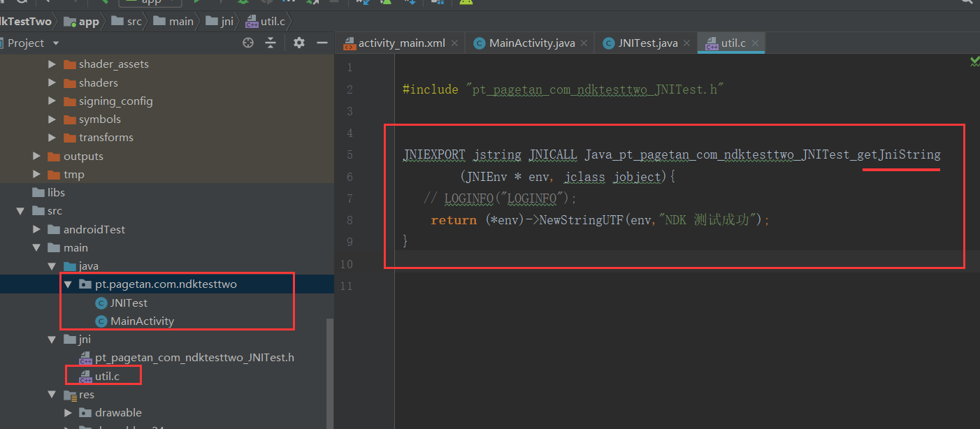Viewport: 980px width, 429px height.
Task: Click the activity_main.xml tab icon
Action: point(349,43)
